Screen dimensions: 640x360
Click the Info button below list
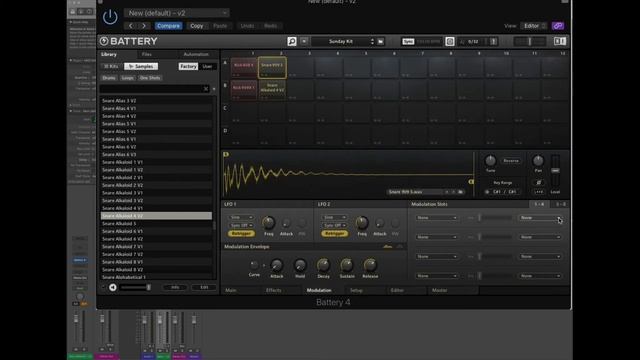[175, 287]
